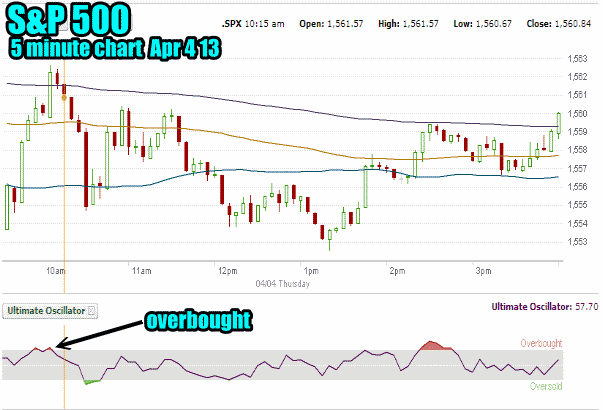Click the 3pm time axis label
Image resolution: width=603 pixels, height=410 pixels.
click(x=483, y=271)
